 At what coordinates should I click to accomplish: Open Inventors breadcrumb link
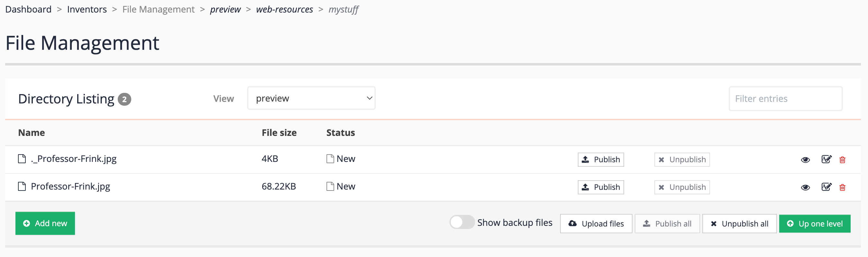(x=87, y=9)
